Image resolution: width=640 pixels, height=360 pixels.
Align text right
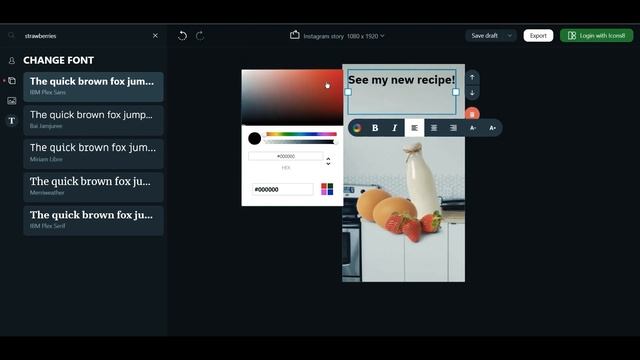click(453, 128)
